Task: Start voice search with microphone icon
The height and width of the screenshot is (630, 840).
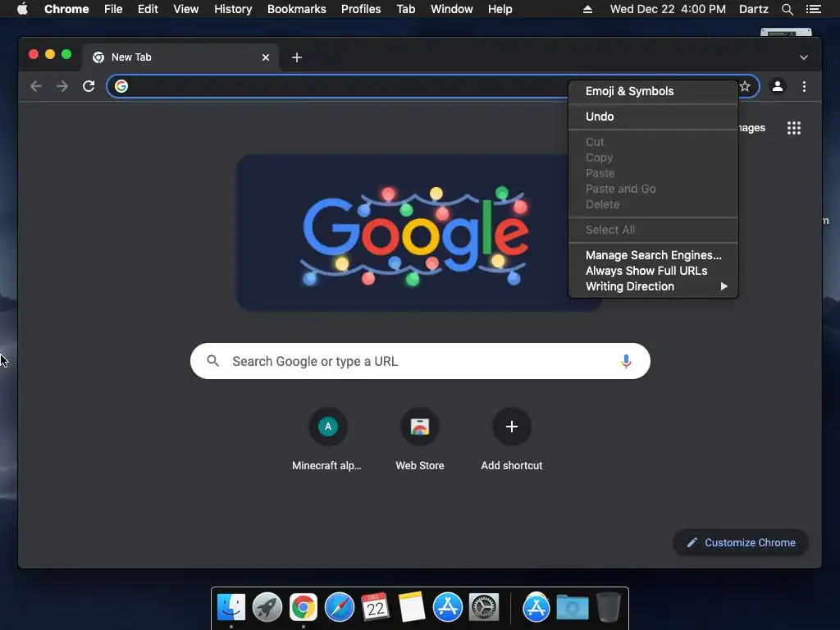Action: [626, 362]
